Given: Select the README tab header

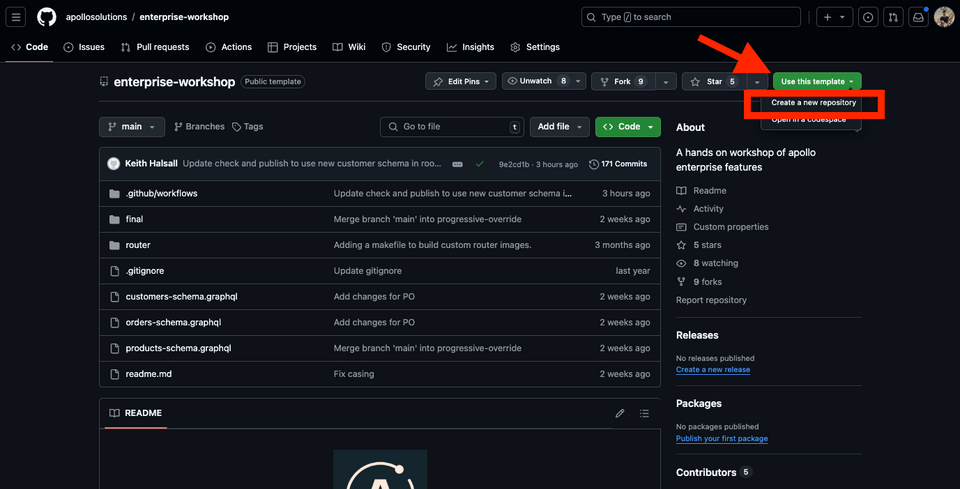Looking at the screenshot, I should click(x=135, y=413).
